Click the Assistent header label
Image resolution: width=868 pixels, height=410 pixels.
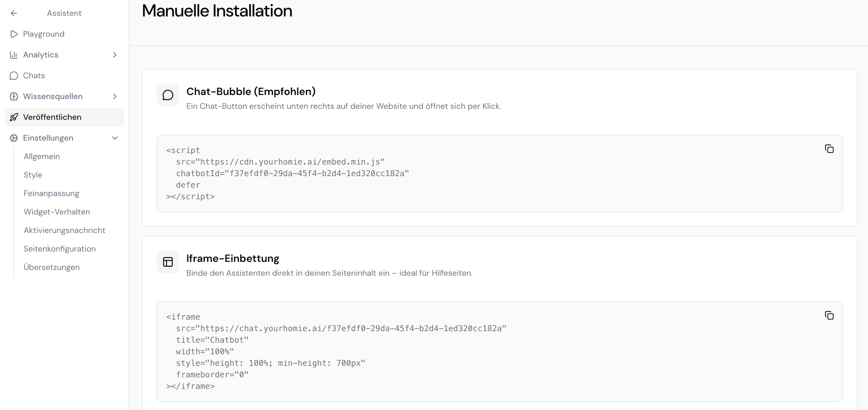(x=64, y=13)
